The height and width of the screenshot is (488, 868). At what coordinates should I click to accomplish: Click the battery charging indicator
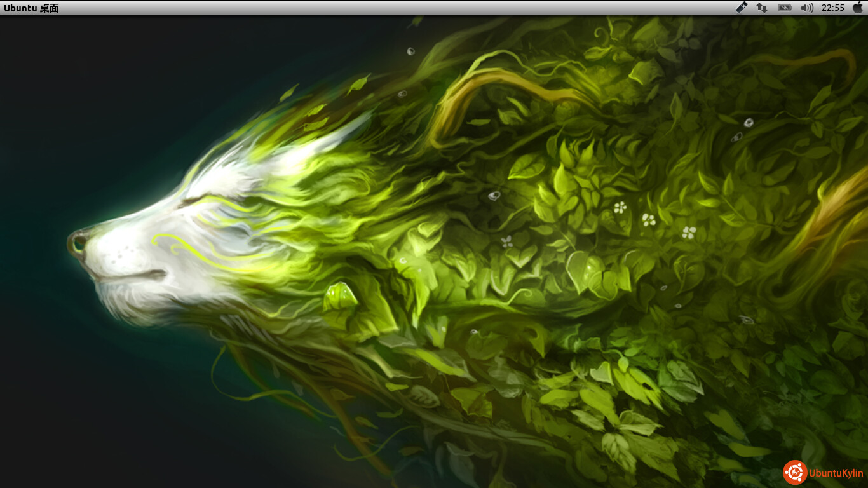tap(785, 8)
